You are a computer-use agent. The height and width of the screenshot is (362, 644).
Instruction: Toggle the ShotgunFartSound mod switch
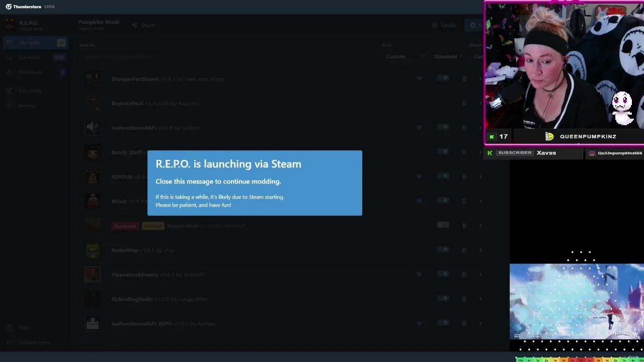pyautogui.click(x=443, y=78)
